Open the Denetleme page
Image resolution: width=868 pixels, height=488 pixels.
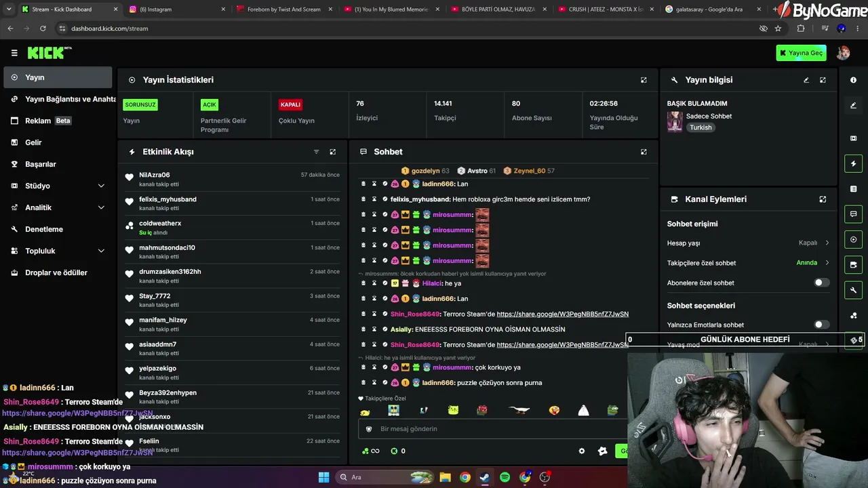(58, 229)
